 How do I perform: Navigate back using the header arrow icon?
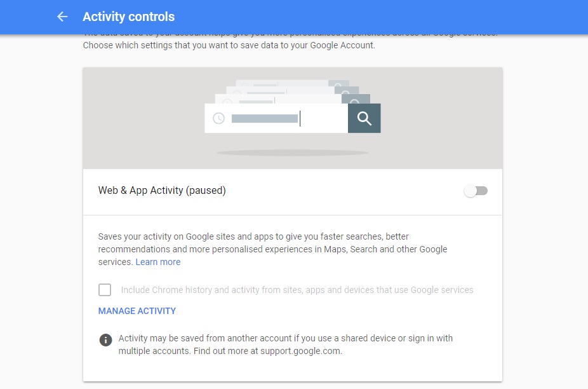pyautogui.click(x=62, y=17)
